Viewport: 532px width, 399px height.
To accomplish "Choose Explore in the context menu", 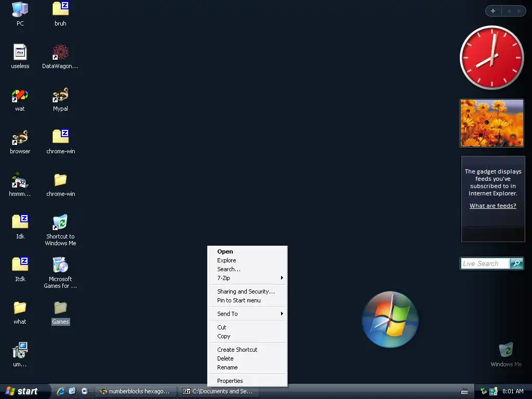I will (x=247, y=260).
